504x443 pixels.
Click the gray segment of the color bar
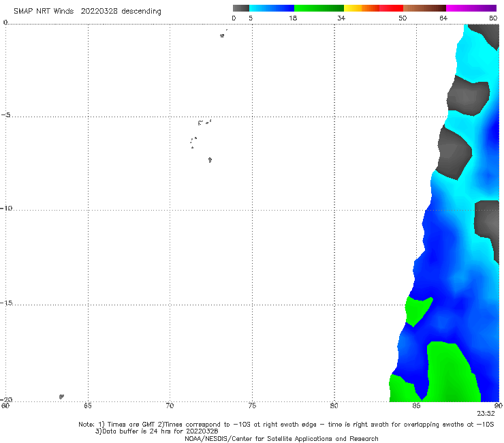(241, 8)
